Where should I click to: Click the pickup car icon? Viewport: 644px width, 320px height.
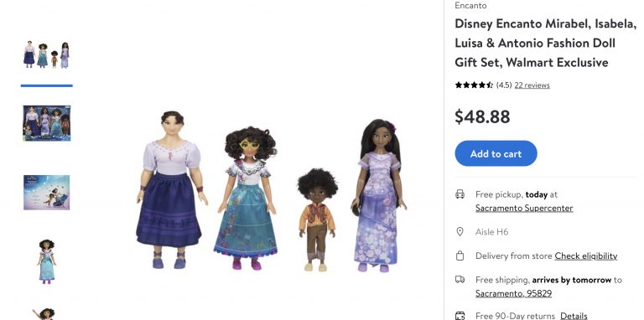[x=460, y=194]
